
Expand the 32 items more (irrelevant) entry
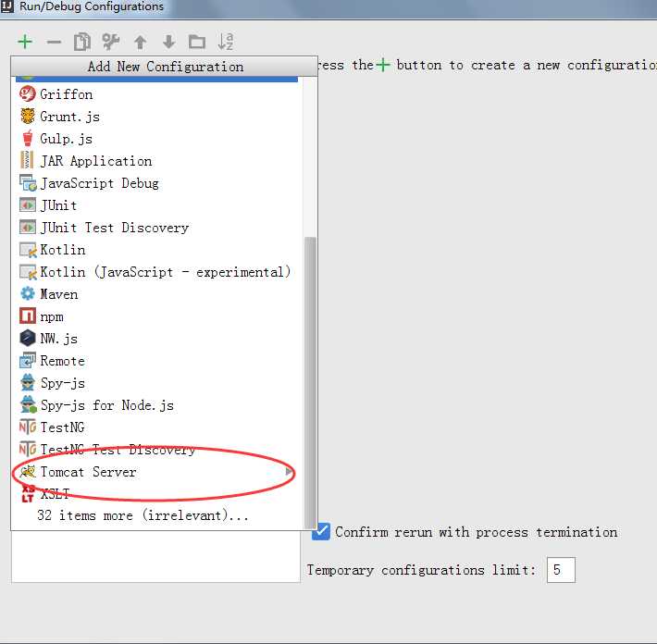(x=143, y=515)
